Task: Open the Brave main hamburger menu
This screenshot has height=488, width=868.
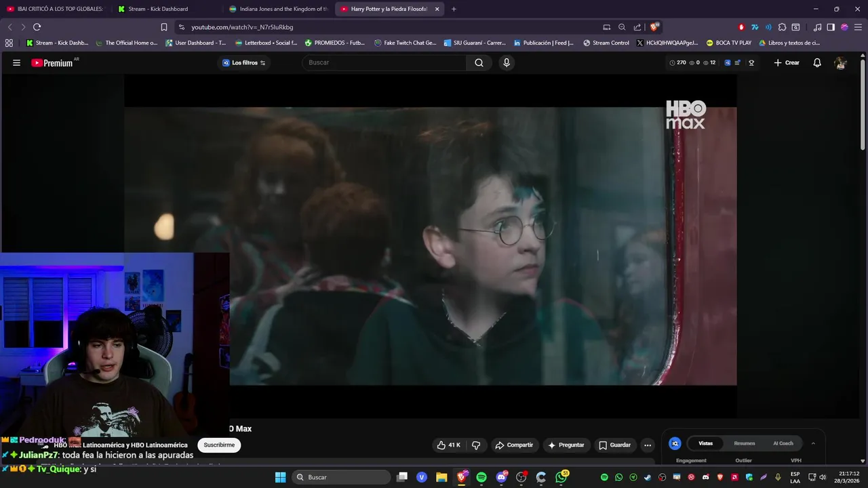Action: coord(858,27)
